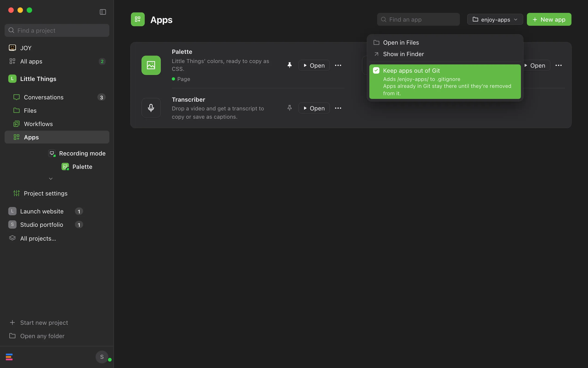Unpin the Palette app
This screenshot has width=588, height=368.
[289, 65]
